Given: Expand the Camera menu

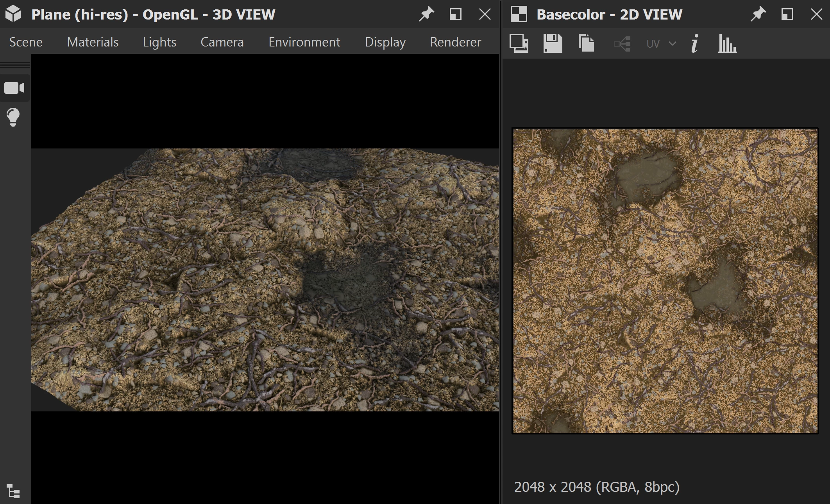Looking at the screenshot, I should (x=222, y=42).
